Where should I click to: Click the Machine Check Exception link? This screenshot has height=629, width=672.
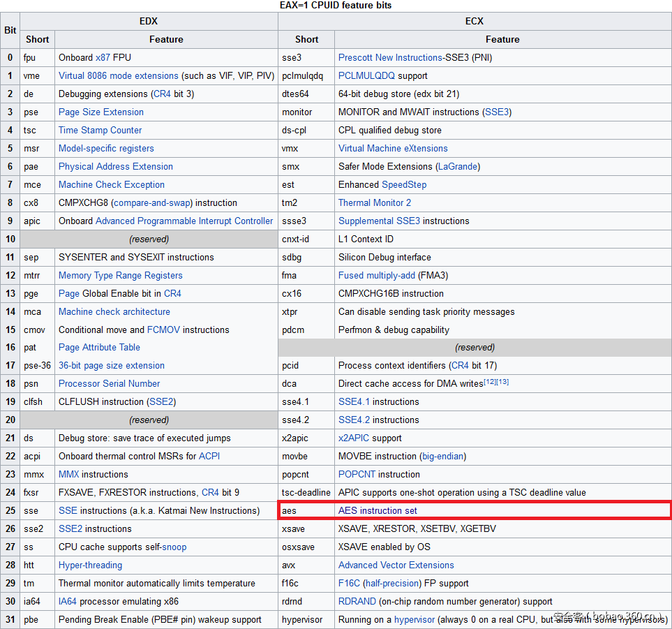(x=112, y=184)
